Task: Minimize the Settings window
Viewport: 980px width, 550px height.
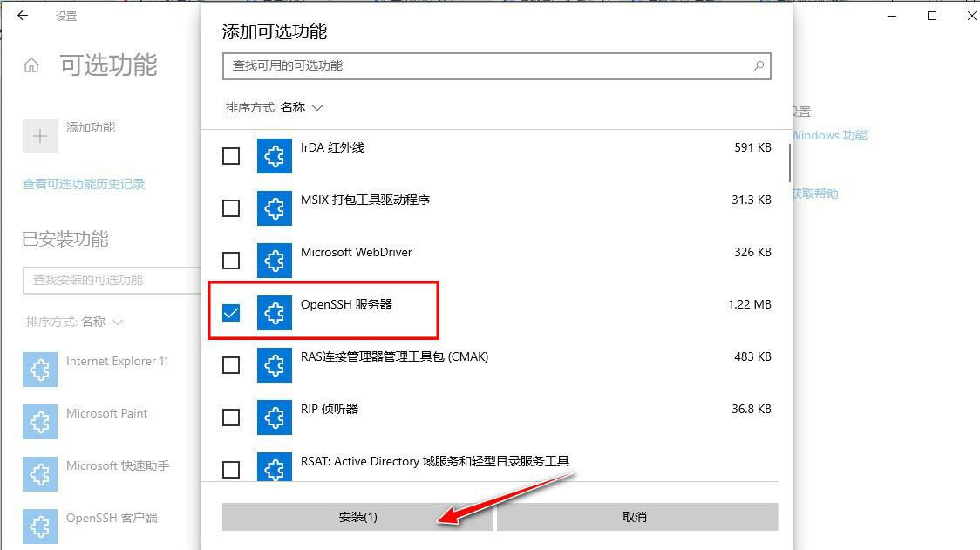Action: pos(892,16)
